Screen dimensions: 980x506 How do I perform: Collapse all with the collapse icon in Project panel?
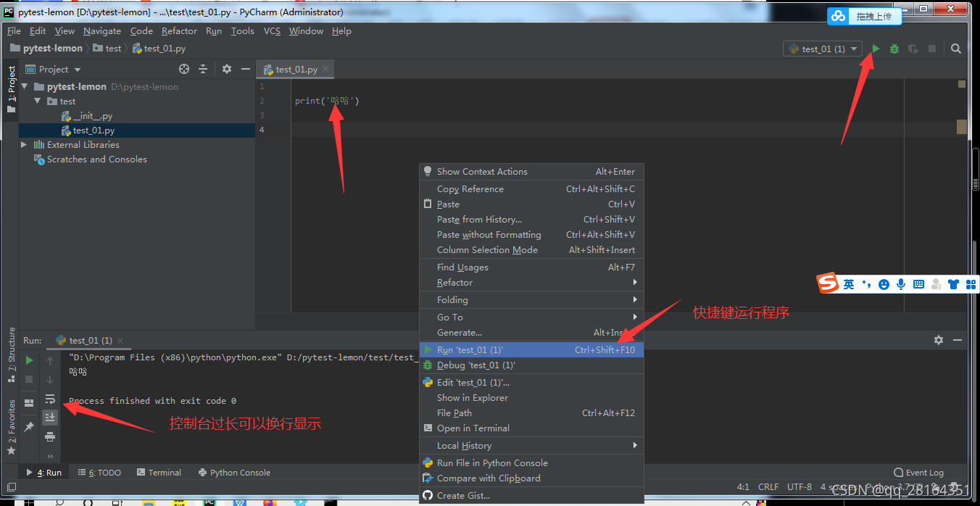tap(203, 69)
